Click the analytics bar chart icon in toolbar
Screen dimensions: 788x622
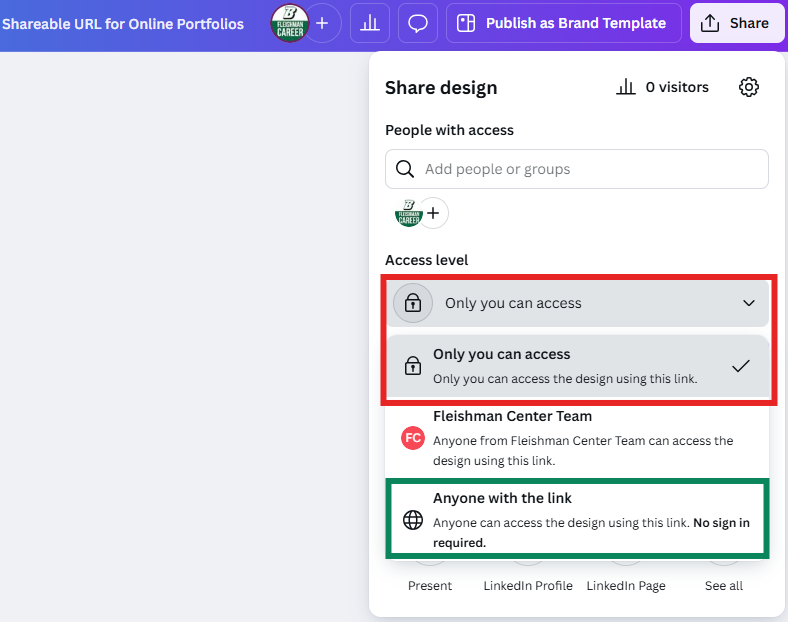(x=370, y=23)
